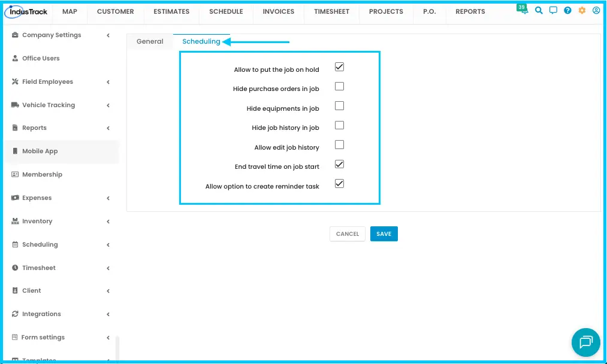Click the Reports document icon in sidebar
This screenshot has width=607, height=364.
tap(15, 128)
